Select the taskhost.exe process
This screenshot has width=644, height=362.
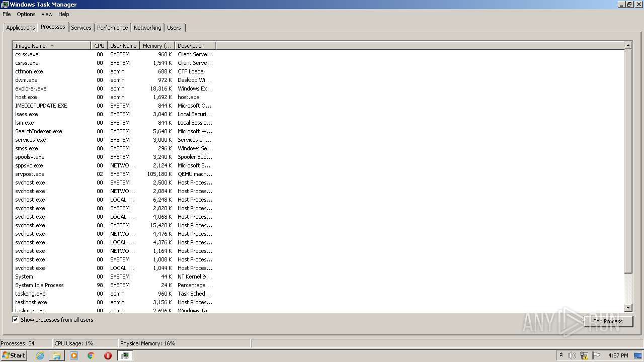[x=114, y=302]
